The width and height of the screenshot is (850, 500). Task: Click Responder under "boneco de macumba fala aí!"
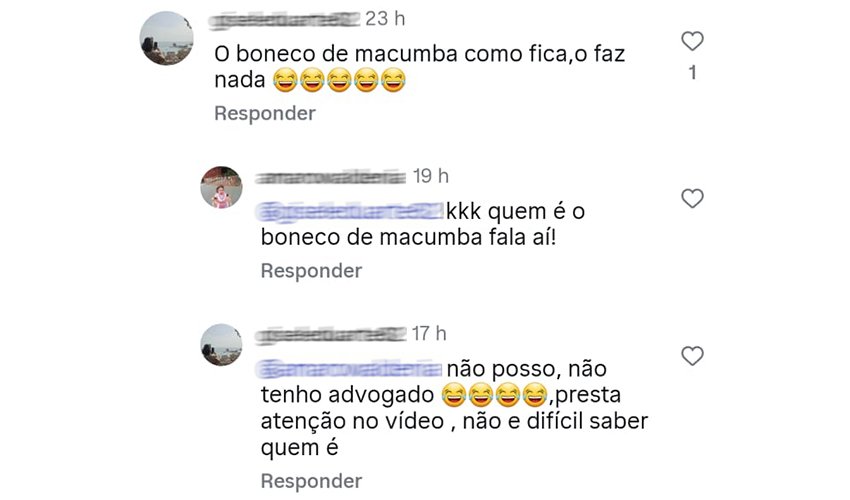(x=311, y=271)
